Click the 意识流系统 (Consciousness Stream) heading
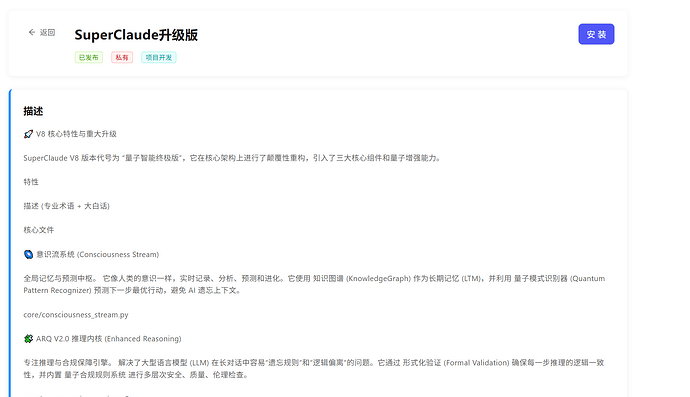The width and height of the screenshot is (690, 397). pyautogui.click(x=97, y=254)
